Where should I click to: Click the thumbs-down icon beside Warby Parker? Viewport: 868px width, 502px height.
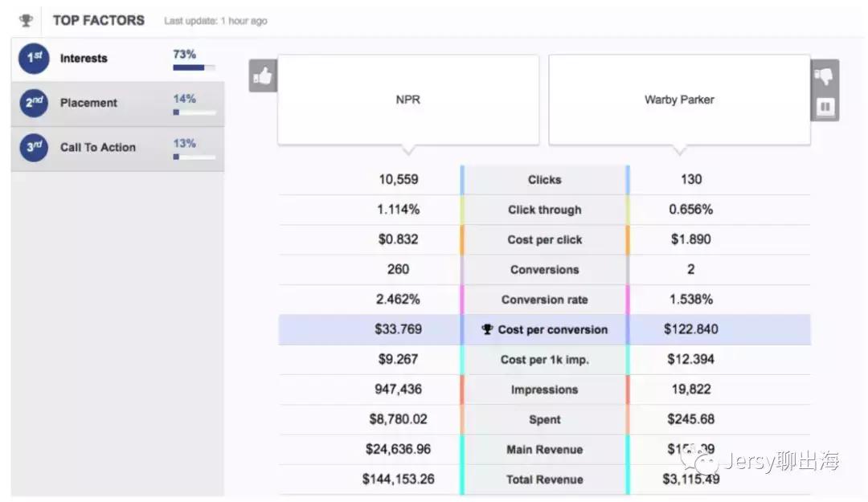(x=824, y=76)
